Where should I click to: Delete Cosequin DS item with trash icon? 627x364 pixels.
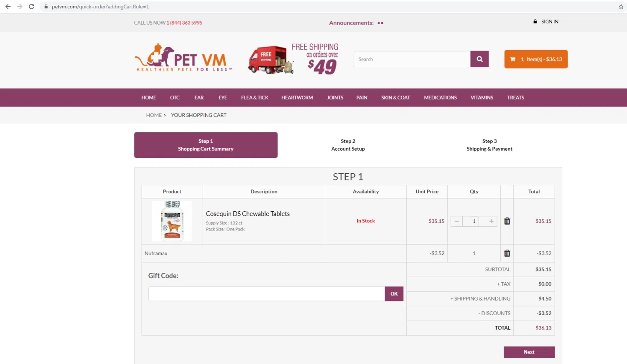click(507, 221)
